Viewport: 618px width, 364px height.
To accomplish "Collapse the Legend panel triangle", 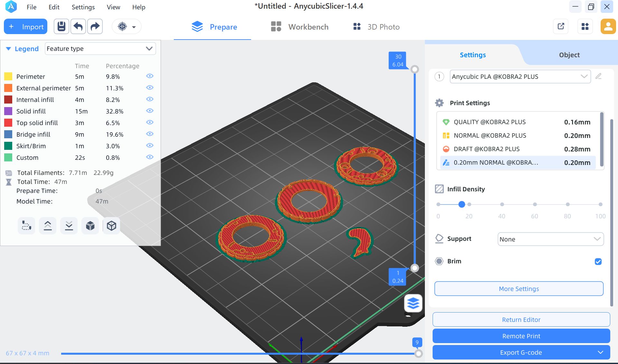I will click(x=8, y=49).
